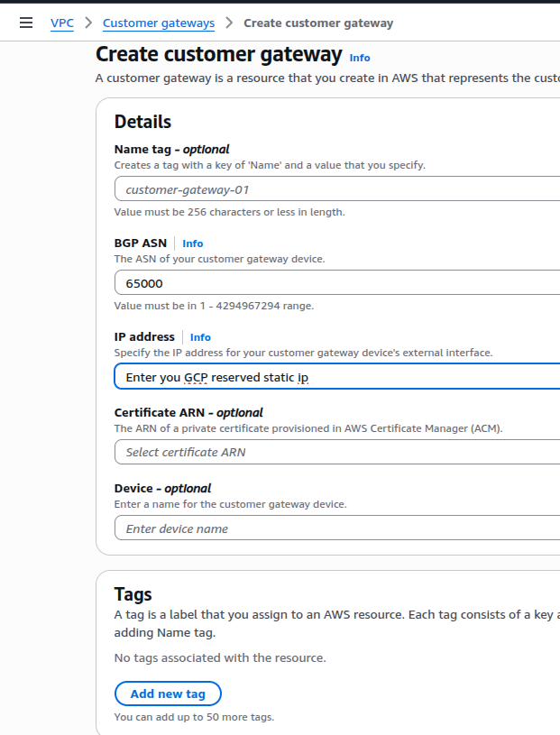Image resolution: width=560 pixels, height=735 pixels.
Task: Click the Details section heading
Action: pyautogui.click(x=142, y=122)
